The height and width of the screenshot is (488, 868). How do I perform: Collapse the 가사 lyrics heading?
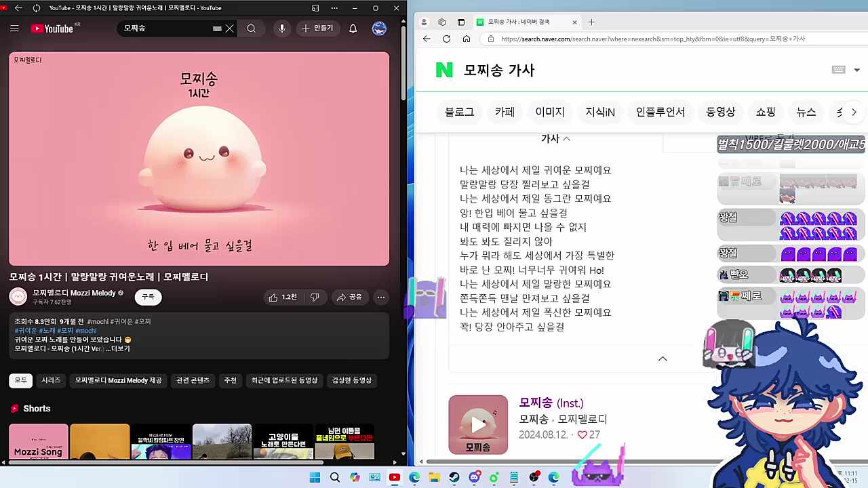coord(555,138)
